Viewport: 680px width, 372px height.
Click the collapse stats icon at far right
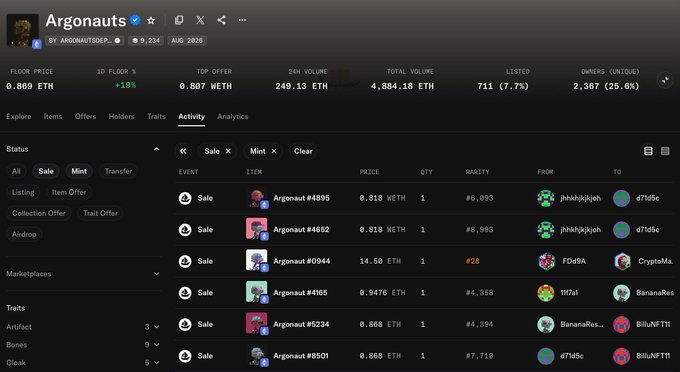tap(665, 80)
